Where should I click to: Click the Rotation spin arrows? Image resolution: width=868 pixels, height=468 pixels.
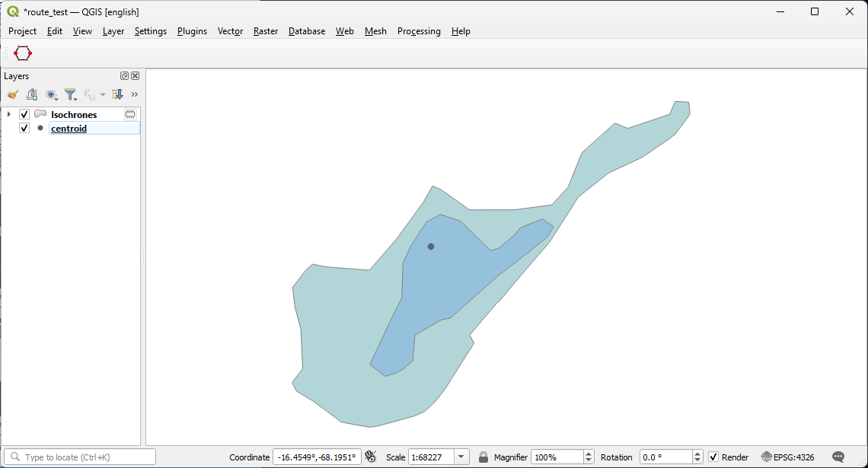click(697, 457)
